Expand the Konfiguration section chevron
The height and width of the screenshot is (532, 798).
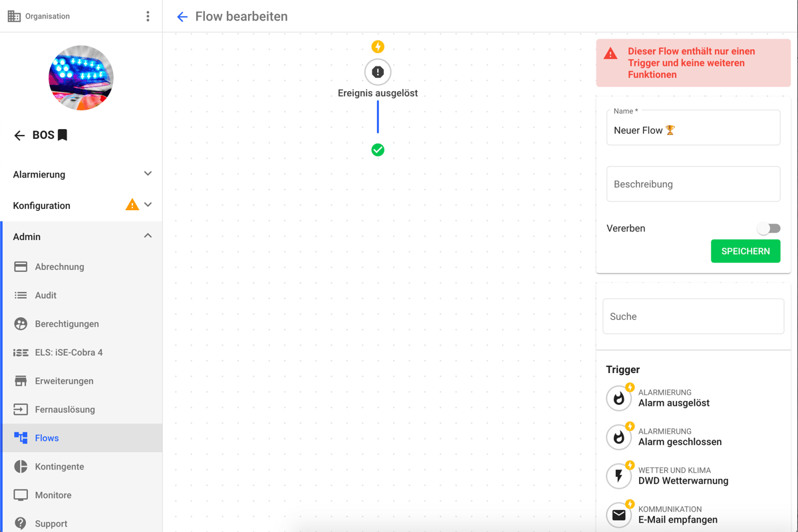148,205
